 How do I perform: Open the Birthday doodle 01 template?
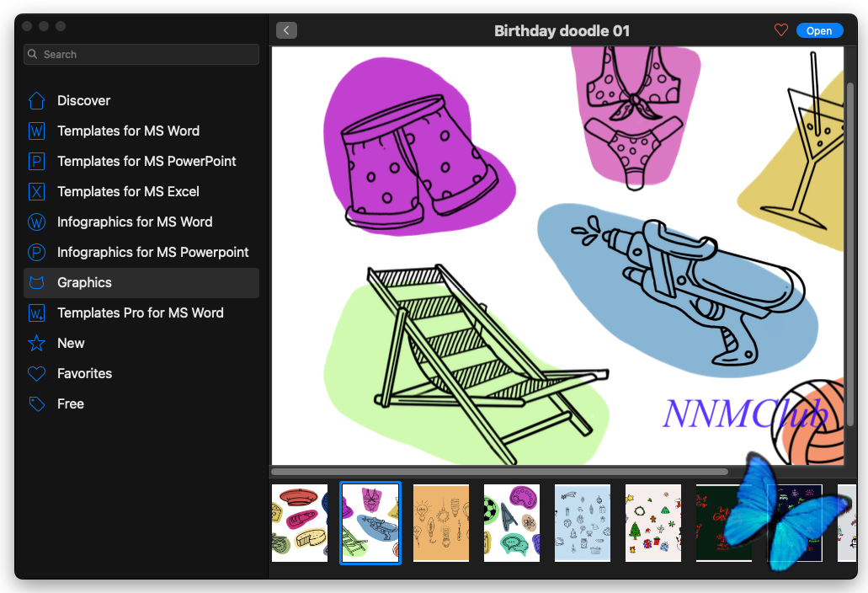tap(819, 30)
